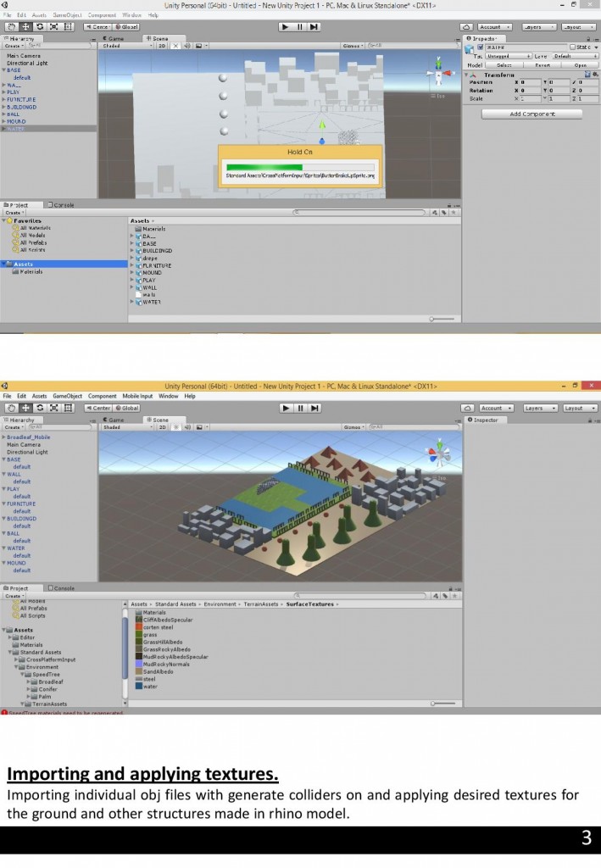Select the Hand tool in lower Unity window
This screenshot has height=868, width=601.
[12, 408]
